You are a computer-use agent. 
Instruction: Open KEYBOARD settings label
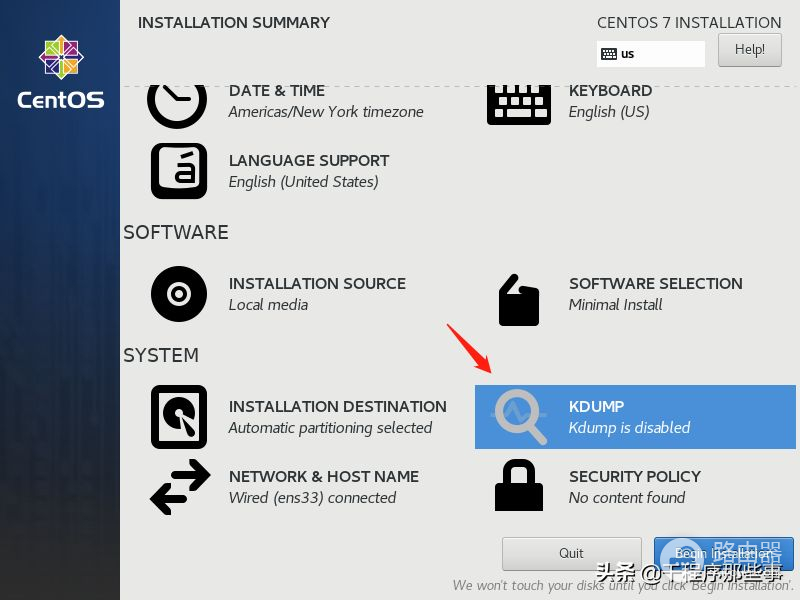[610, 91]
